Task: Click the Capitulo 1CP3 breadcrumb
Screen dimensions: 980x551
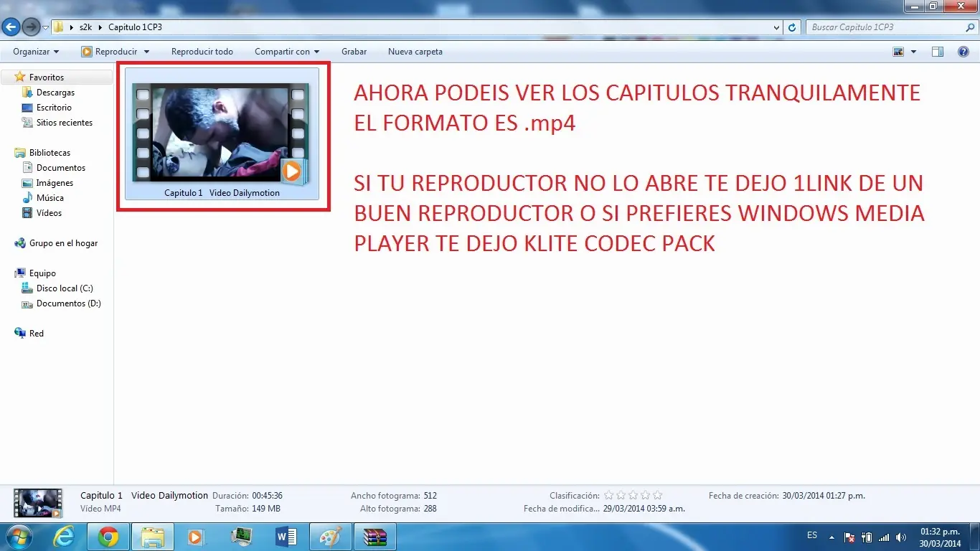Action: 135,27
